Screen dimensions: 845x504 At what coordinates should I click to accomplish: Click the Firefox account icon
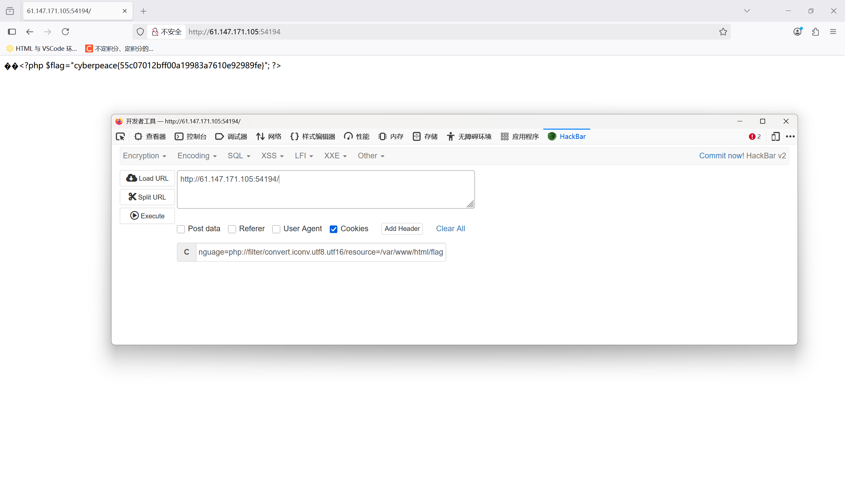tap(797, 32)
